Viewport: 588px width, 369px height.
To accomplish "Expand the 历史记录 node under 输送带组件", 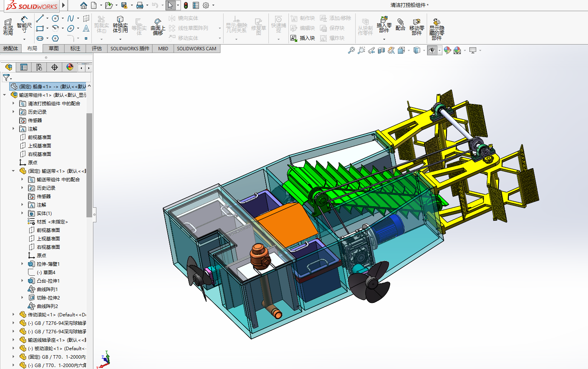I will pyautogui.click(x=13, y=112).
